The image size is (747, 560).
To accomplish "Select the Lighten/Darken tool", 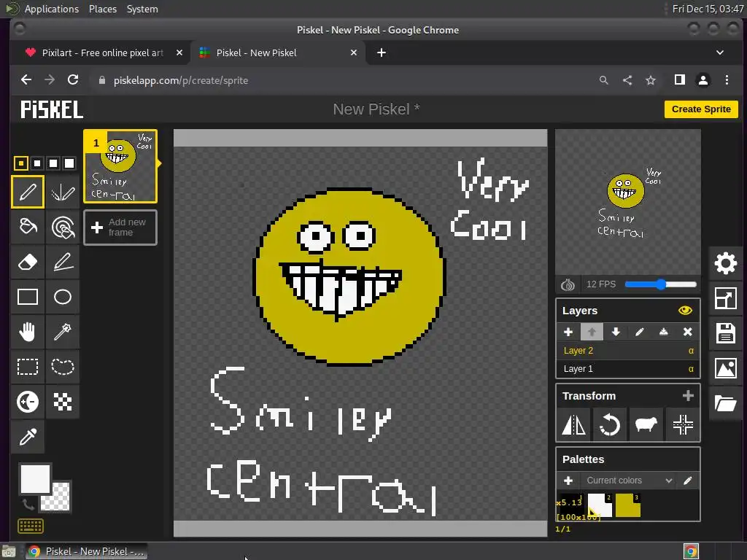I will point(28,402).
